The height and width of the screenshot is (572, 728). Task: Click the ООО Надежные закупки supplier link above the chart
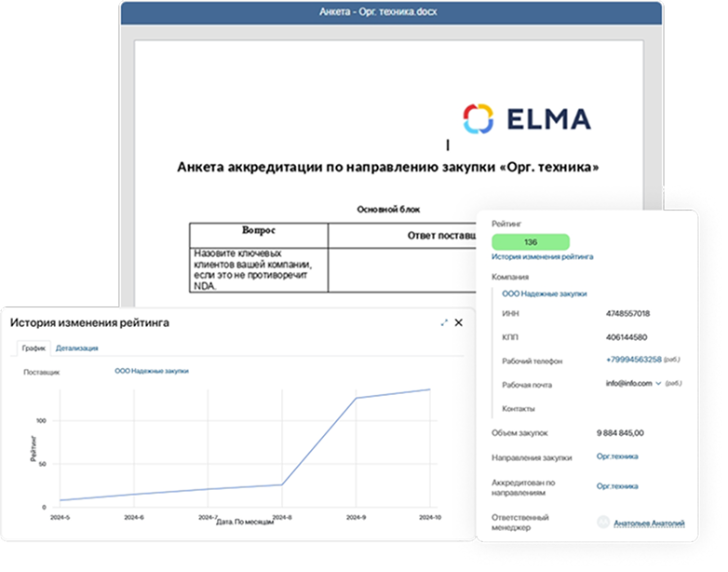(151, 371)
